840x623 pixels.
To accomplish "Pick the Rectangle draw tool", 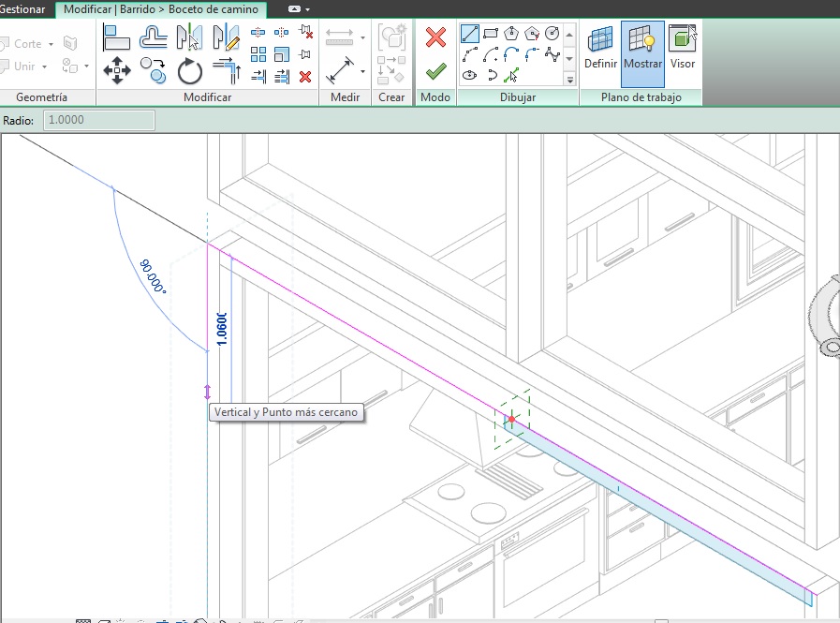I will [x=491, y=34].
